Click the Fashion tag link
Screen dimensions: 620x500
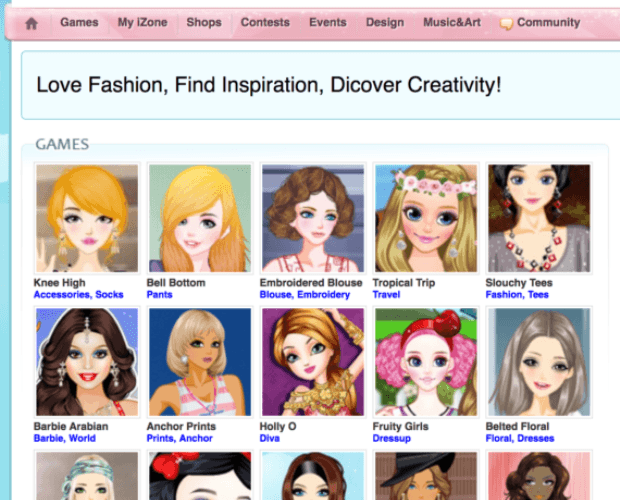coord(505,295)
